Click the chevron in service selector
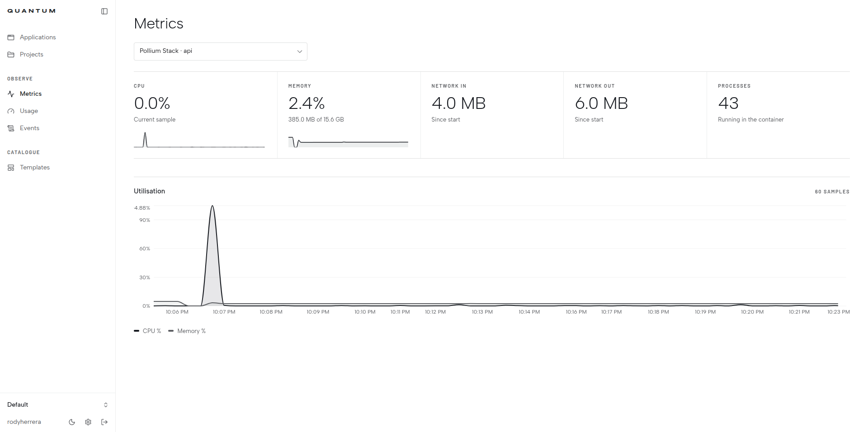 (299, 52)
